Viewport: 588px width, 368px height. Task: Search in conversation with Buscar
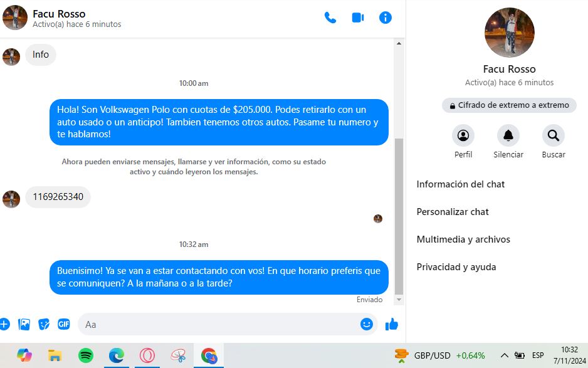tap(554, 135)
